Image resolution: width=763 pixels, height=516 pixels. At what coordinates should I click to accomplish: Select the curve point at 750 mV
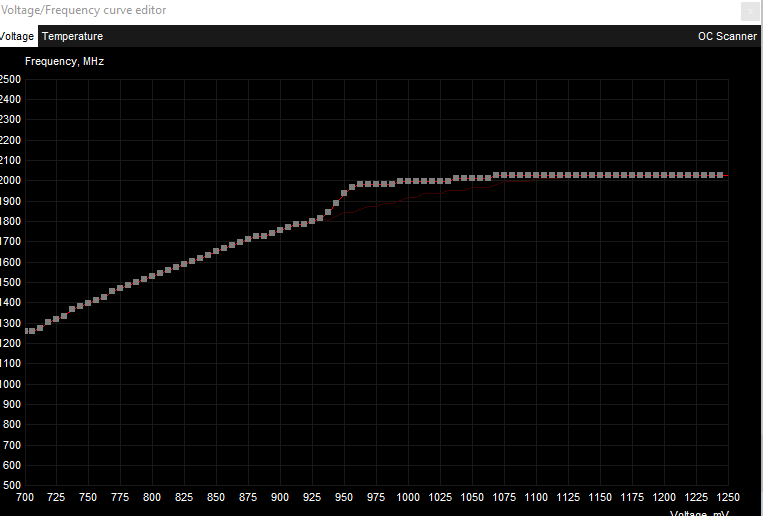88,303
